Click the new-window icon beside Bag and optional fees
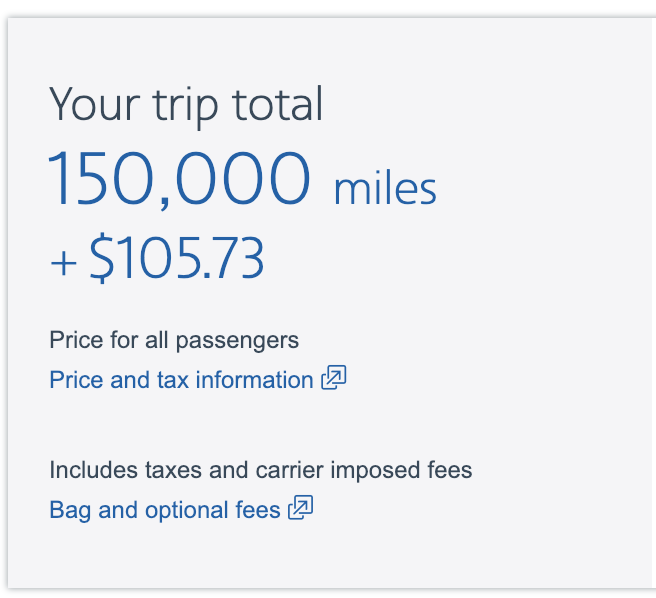This screenshot has height=598, width=656. pos(300,508)
